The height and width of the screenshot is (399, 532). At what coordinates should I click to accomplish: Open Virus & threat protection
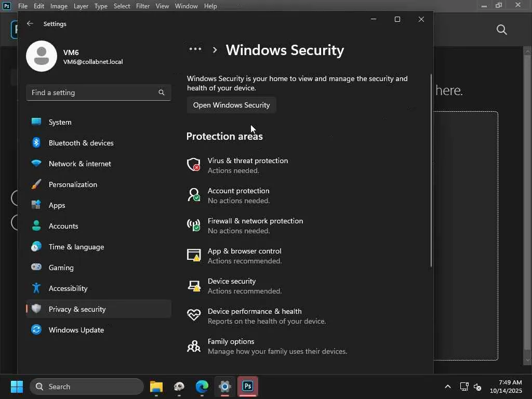point(248,165)
